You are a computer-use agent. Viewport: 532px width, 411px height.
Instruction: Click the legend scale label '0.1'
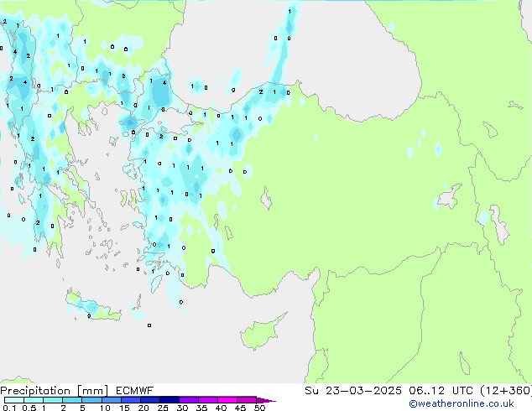click(9, 408)
